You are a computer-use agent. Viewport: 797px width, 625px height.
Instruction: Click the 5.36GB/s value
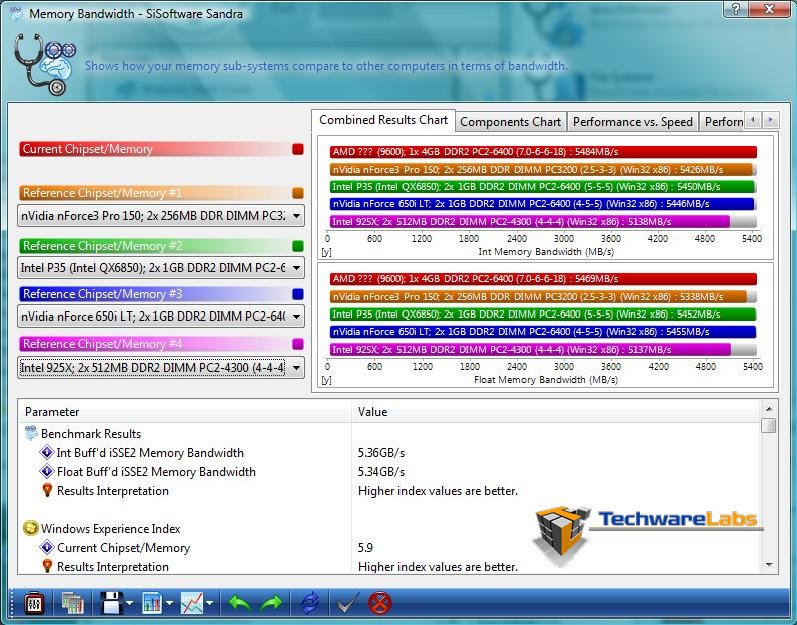381,452
